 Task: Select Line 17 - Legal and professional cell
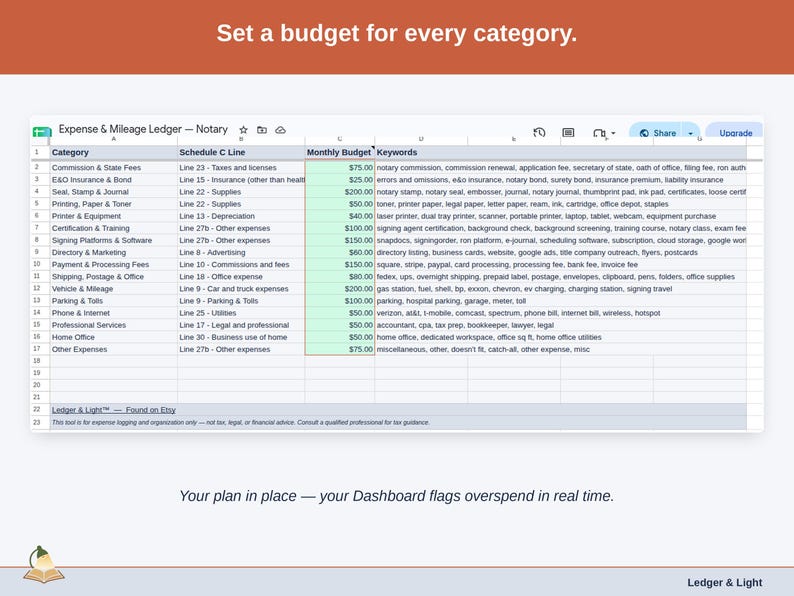241,325
